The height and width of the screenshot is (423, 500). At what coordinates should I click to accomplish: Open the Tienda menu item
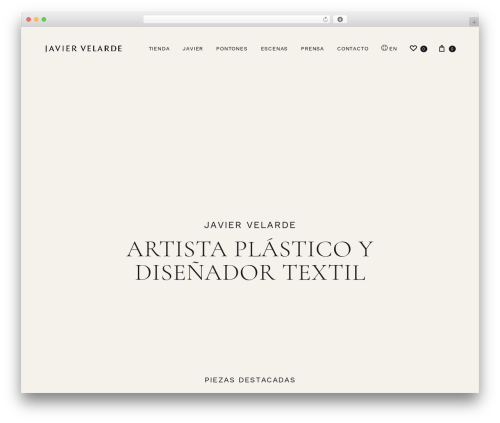[x=159, y=49]
